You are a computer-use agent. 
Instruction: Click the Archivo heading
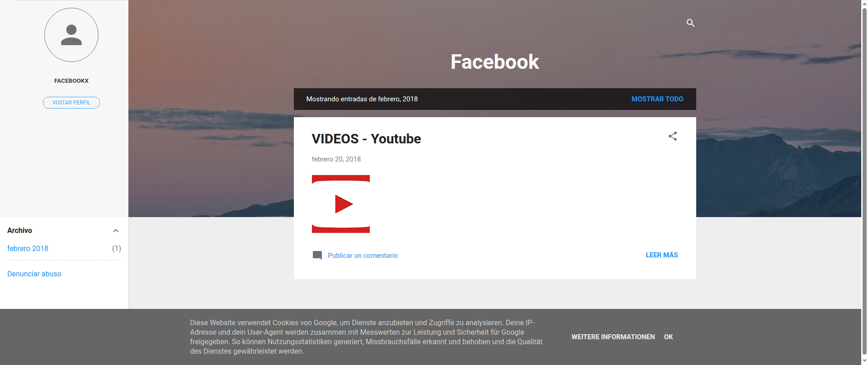pos(19,231)
